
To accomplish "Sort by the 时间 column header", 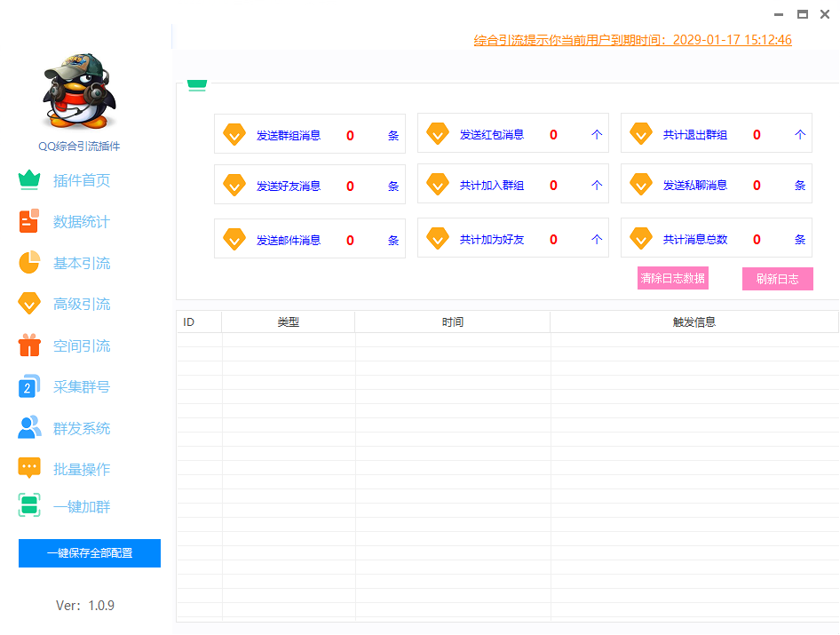I will [x=453, y=322].
